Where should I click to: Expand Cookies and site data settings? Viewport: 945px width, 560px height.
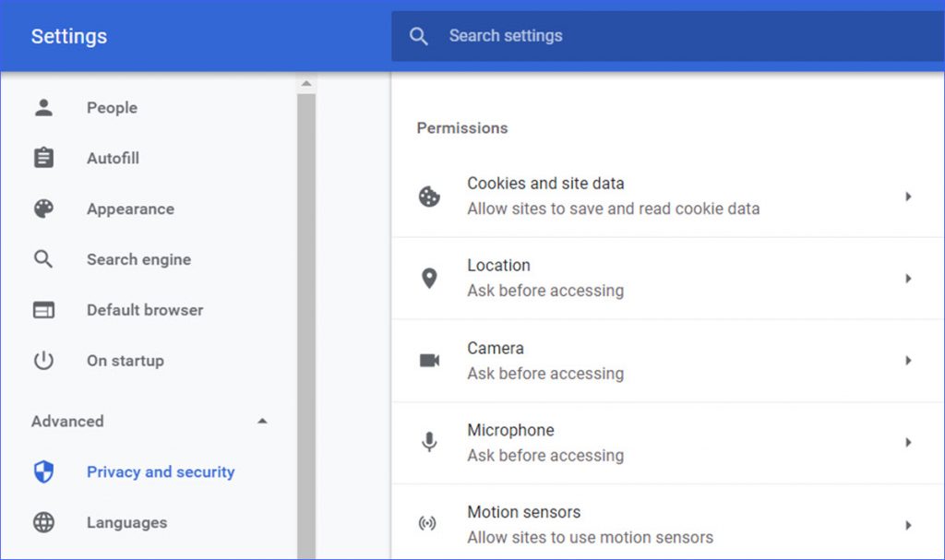click(908, 197)
